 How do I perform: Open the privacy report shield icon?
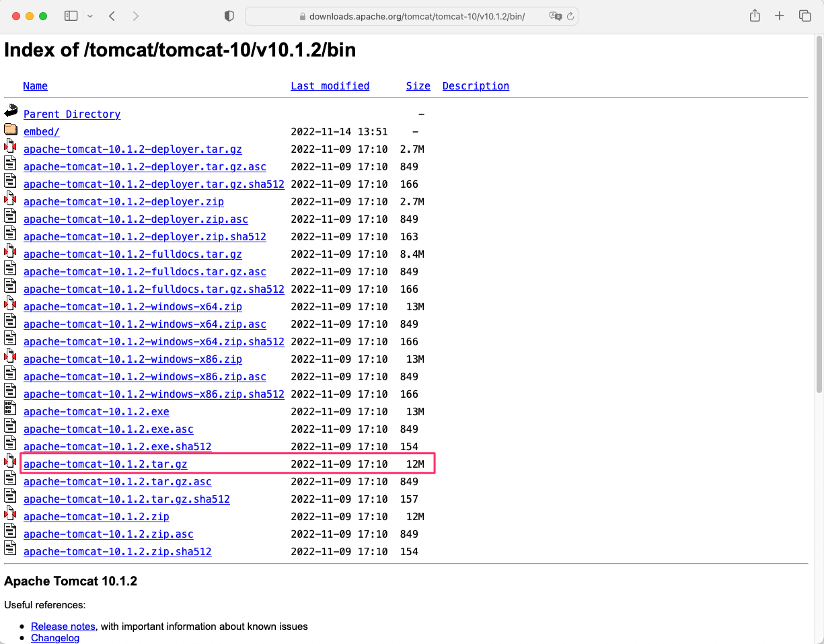pos(229,16)
